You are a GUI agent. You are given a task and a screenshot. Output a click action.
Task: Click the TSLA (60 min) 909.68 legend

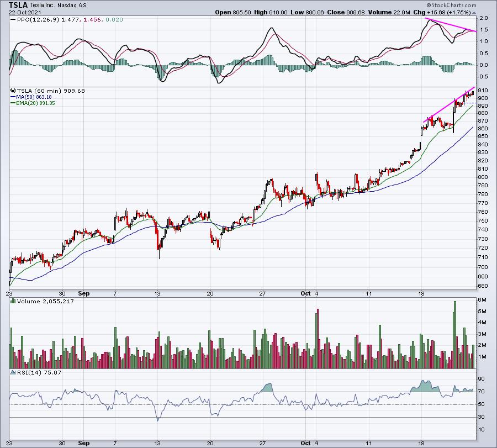pos(51,91)
